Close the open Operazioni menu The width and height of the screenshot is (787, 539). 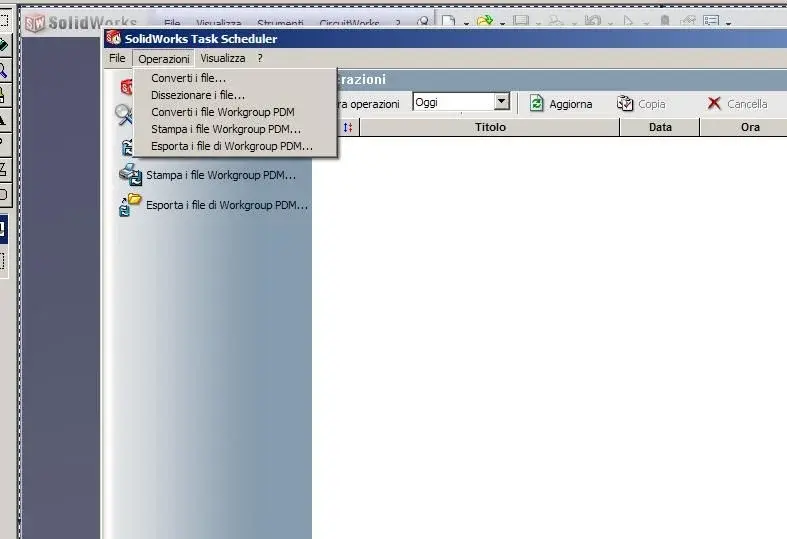coord(164,59)
